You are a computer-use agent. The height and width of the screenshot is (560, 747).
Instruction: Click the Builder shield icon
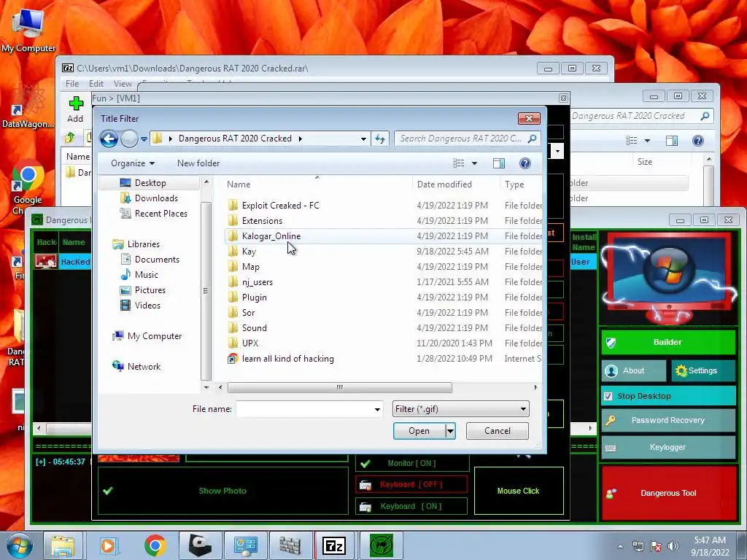click(x=611, y=343)
